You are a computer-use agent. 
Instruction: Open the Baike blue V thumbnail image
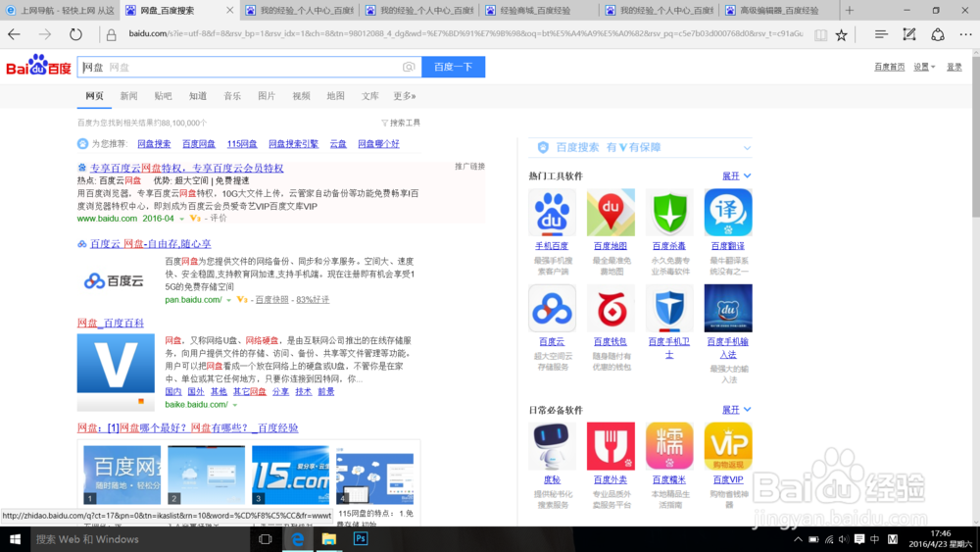(116, 372)
